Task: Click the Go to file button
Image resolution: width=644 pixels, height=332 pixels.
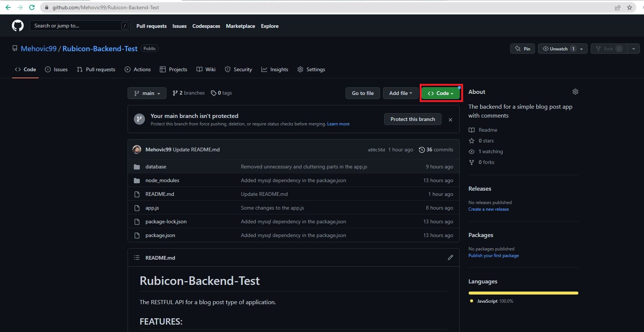Action: 363,93
